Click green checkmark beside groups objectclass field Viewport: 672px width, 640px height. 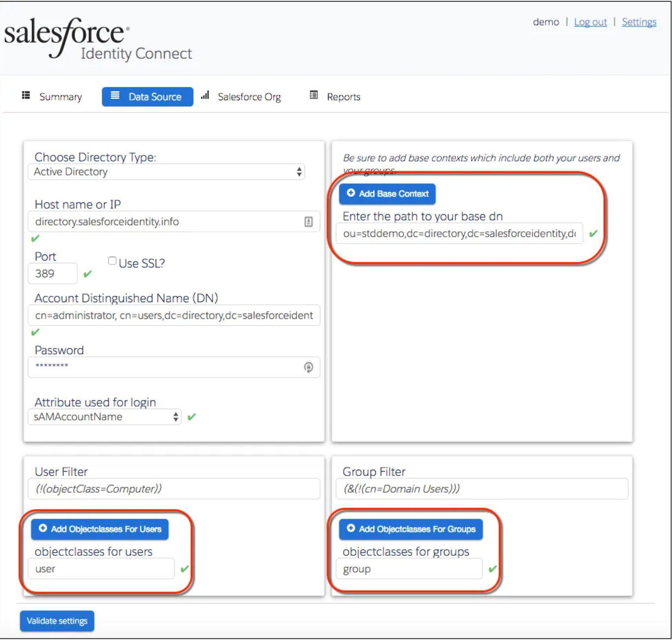492,569
